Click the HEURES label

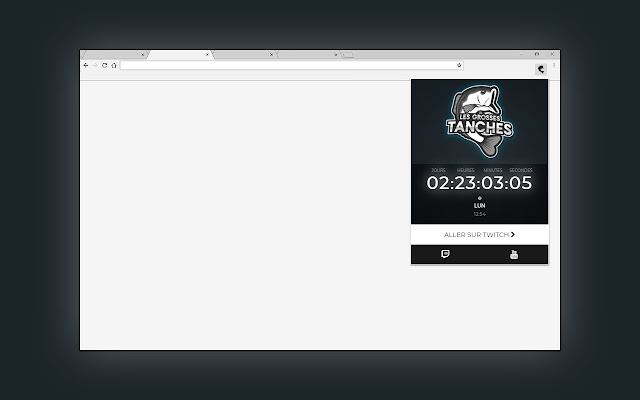(x=466, y=170)
